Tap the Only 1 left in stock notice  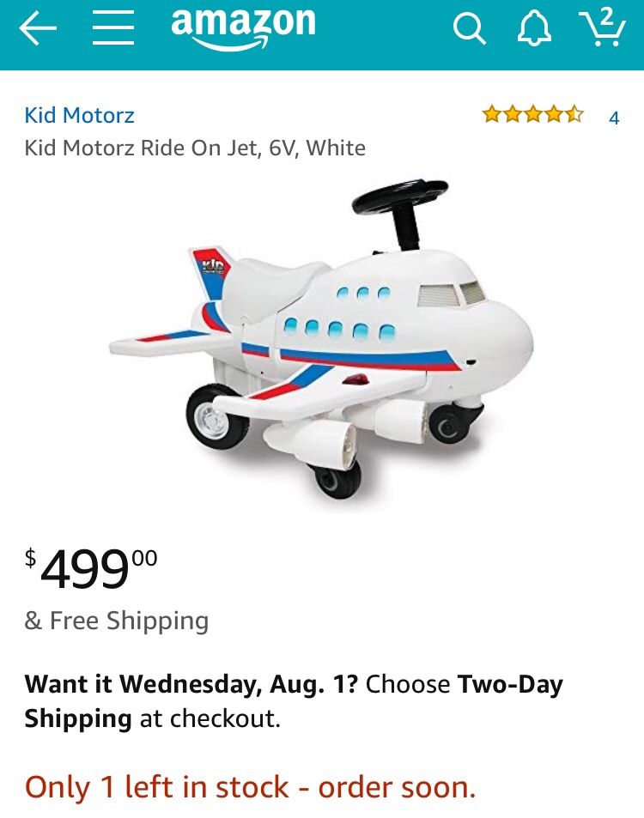tap(251, 787)
